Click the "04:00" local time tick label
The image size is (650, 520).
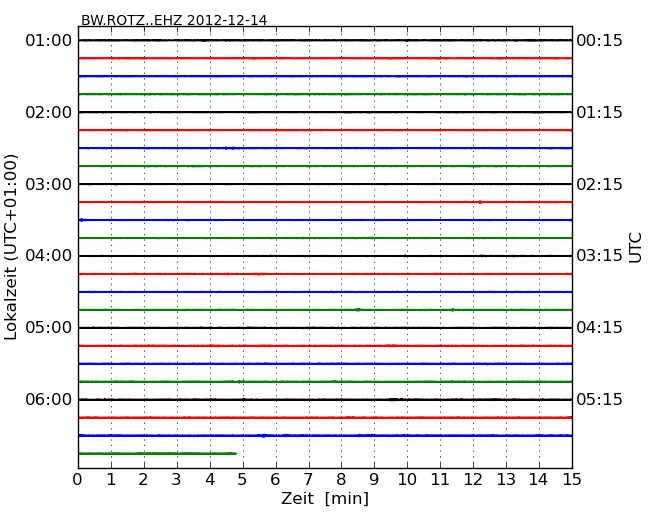pyautogui.click(x=49, y=256)
